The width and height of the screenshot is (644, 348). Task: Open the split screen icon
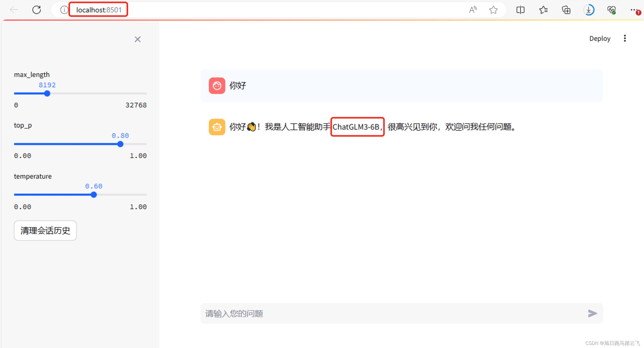point(520,10)
